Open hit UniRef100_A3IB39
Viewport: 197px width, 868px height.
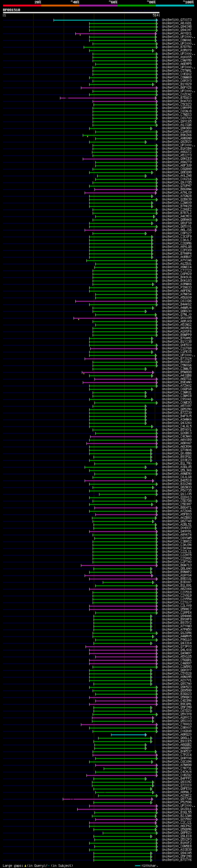coord(177,850)
